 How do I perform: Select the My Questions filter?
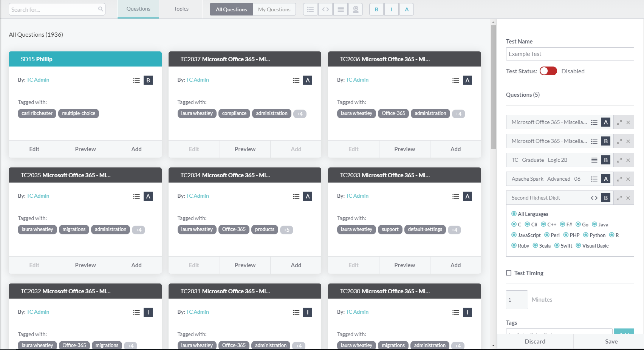[274, 9]
